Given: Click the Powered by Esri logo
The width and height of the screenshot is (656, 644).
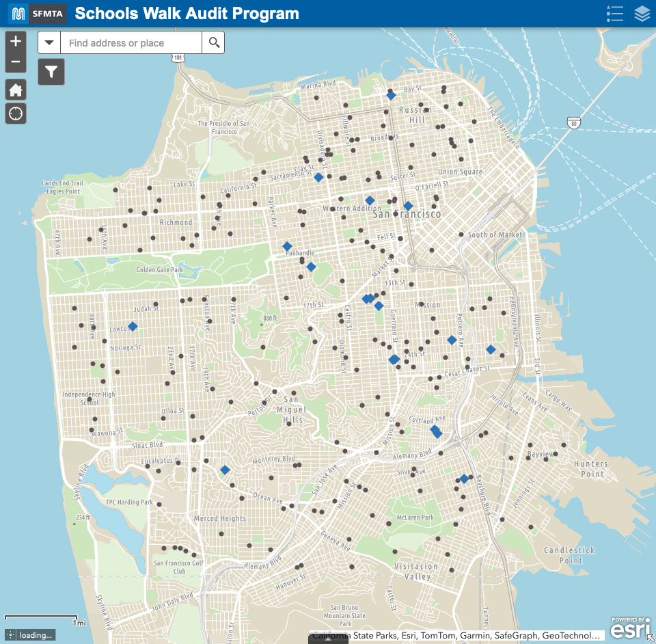Looking at the screenshot, I should [629, 628].
